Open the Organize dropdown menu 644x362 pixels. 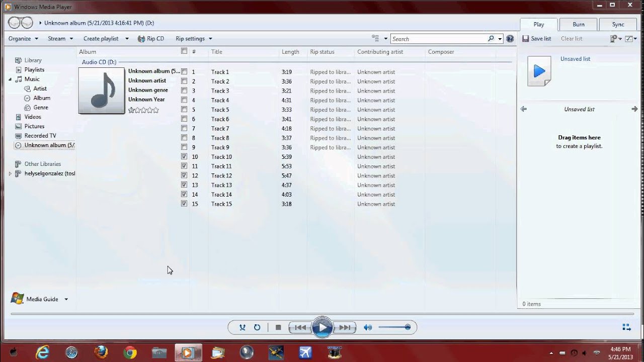point(23,39)
